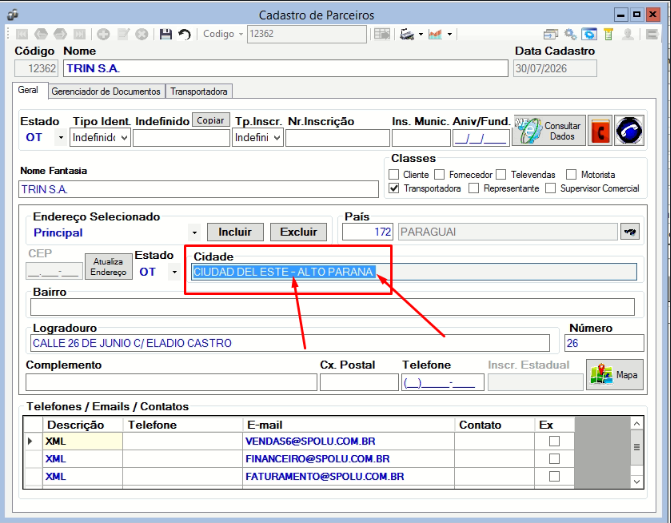
Task: Open the Mapa button
Action: pos(615,374)
